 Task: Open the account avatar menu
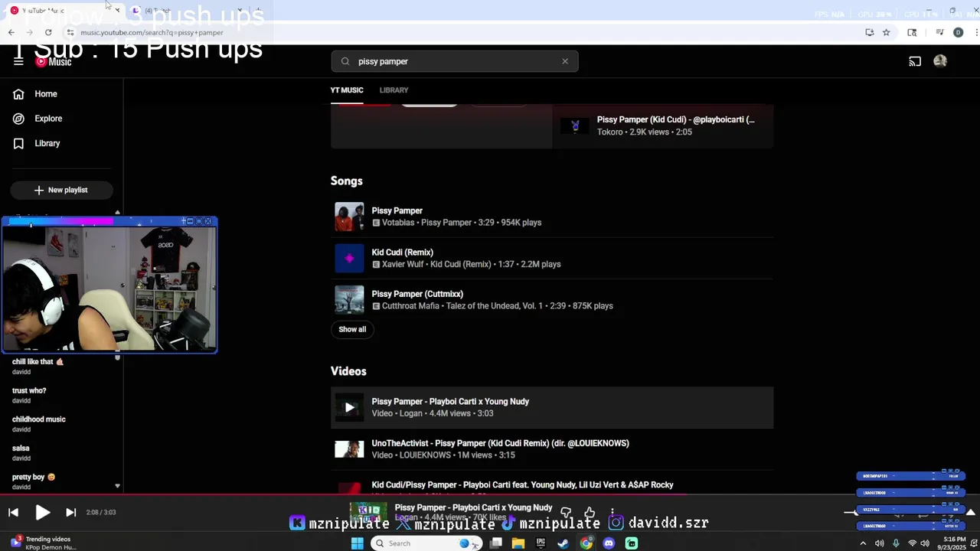pos(940,61)
